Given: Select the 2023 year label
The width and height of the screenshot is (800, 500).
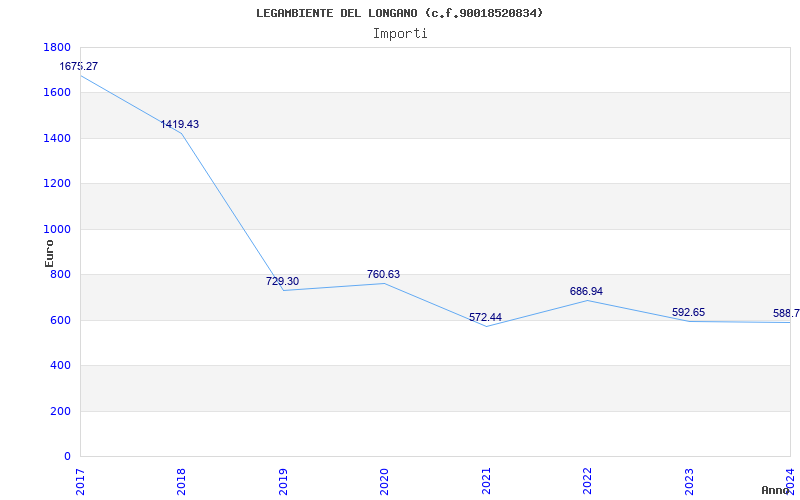Looking at the screenshot, I should coord(689,482).
